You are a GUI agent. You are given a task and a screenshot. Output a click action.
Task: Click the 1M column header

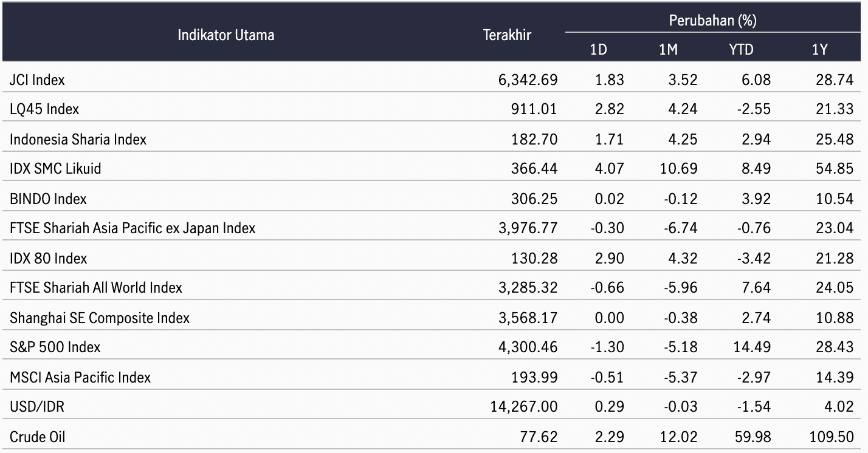(668, 50)
